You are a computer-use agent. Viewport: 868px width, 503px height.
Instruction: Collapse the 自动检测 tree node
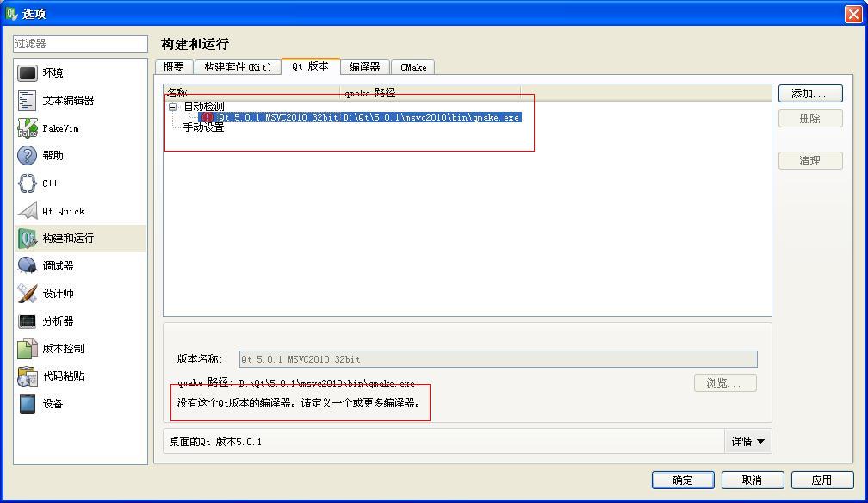173,106
